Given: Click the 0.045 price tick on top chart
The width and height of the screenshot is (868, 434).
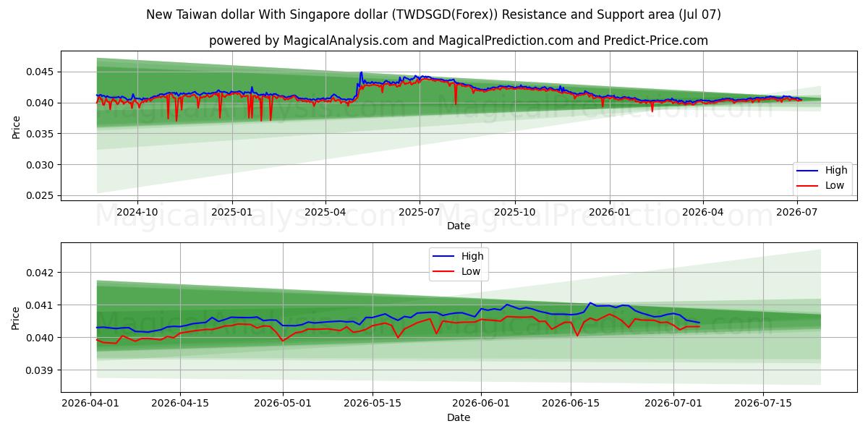Looking at the screenshot, I should click(x=41, y=72).
